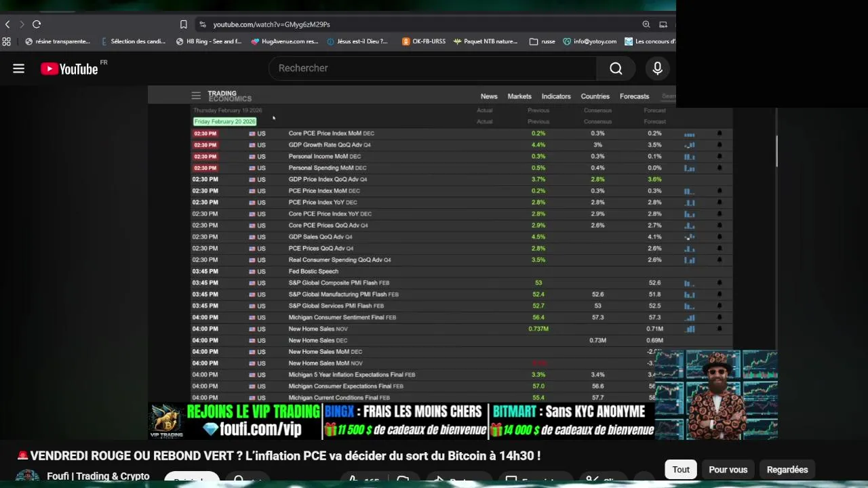The width and height of the screenshot is (868, 488).
Task: Click the Trading Economics hamburger in the video
Action: point(196,96)
